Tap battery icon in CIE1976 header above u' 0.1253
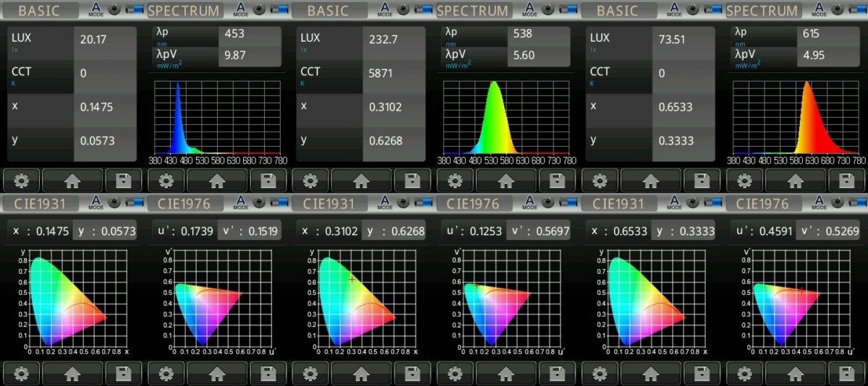The width and height of the screenshot is (868, 386). tap(568, 203)
